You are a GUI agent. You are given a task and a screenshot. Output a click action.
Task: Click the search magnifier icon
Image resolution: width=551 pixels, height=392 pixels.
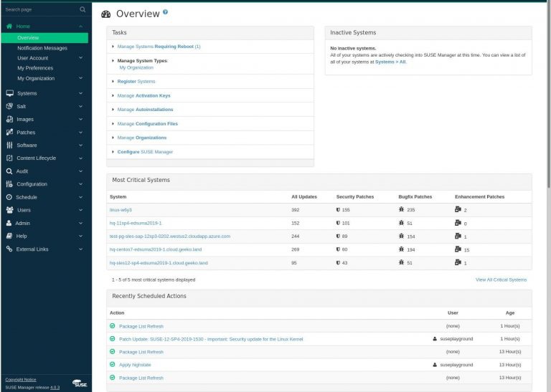(x=82, y=9)
